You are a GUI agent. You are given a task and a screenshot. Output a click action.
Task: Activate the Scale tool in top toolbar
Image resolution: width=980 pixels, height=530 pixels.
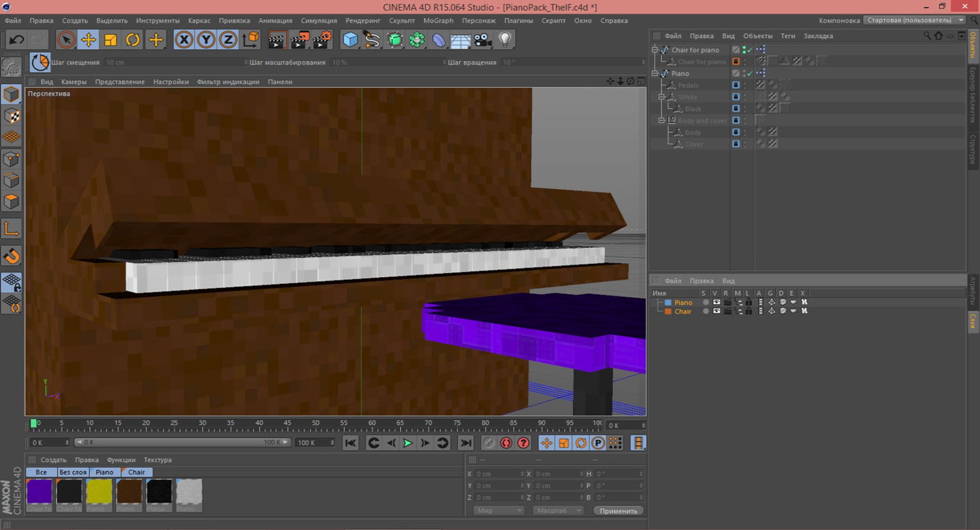(111, 40)
